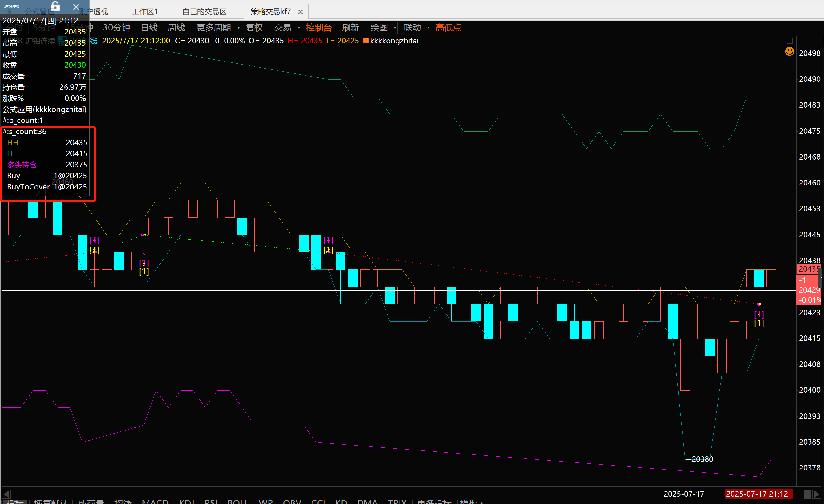Select the 均线 indicator
Screen dimensions: 824x504
pyautogui.click(x=123, y=501)
